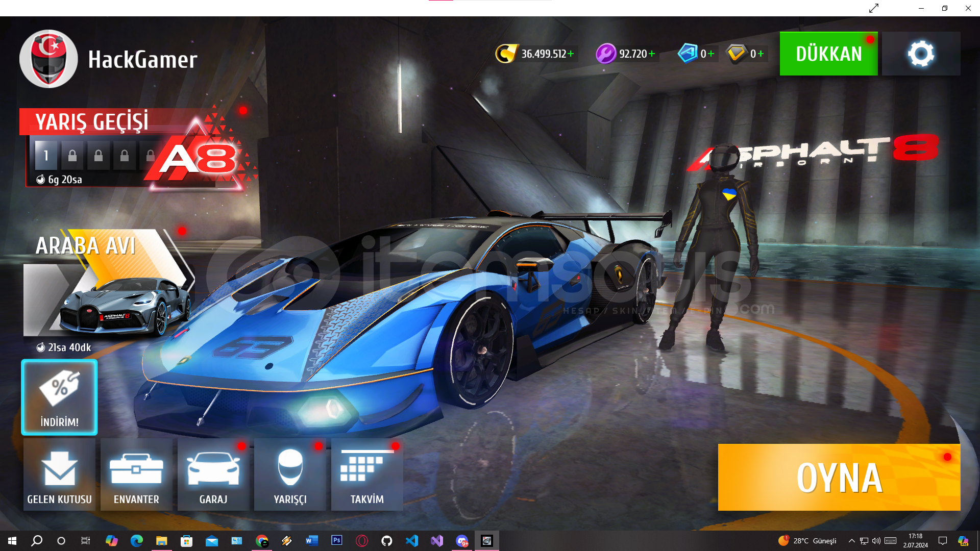Show hidden system tray icons

pyautogui.click(x=851, y=541)
